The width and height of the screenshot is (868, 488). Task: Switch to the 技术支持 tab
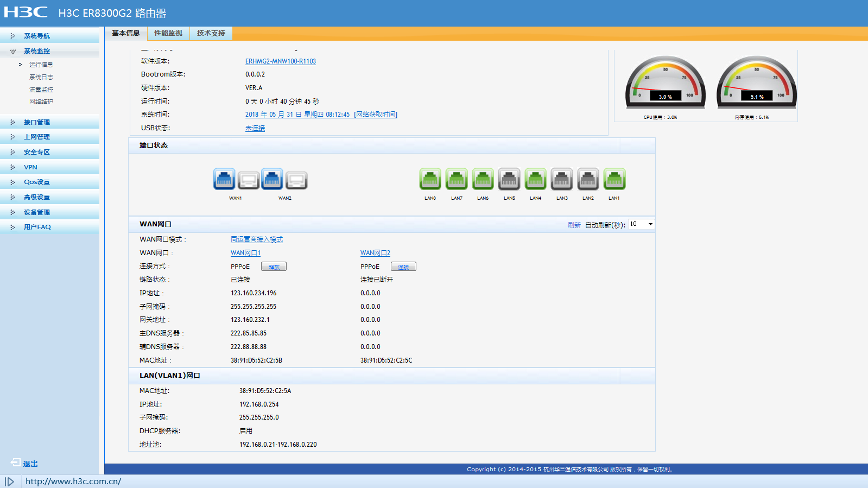click(x=211, y=33)
